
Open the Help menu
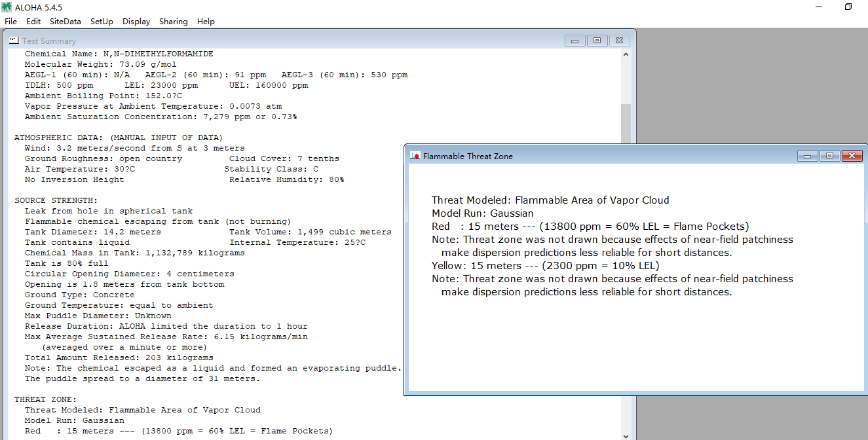point(206,22)
